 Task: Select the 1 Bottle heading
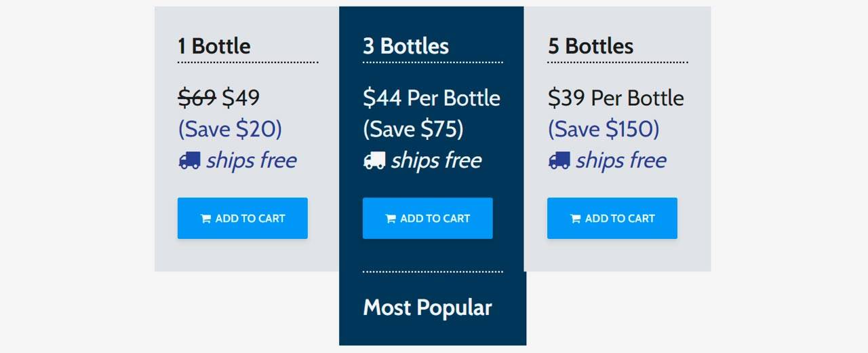[x=214, y=46]
